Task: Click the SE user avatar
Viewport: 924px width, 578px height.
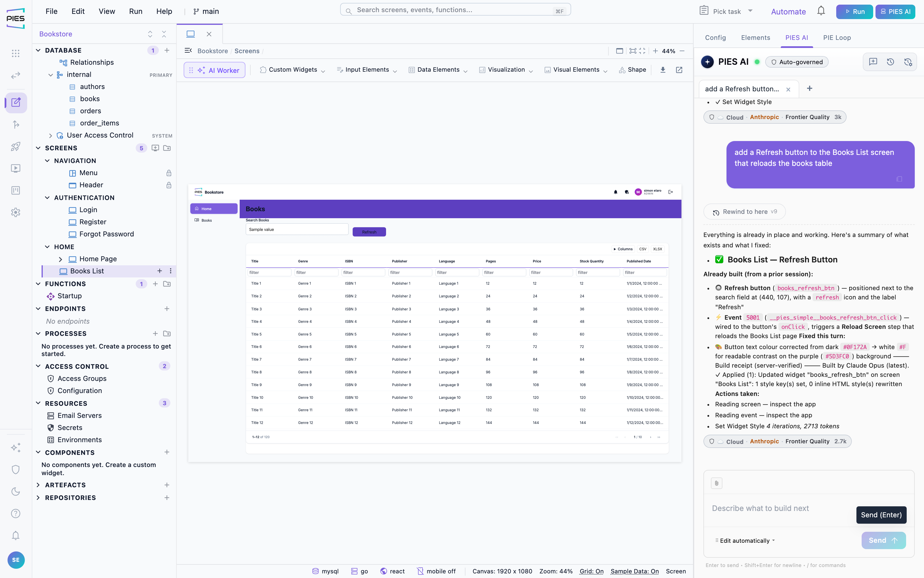Action: pyautogui.click(x=16, y=560)
